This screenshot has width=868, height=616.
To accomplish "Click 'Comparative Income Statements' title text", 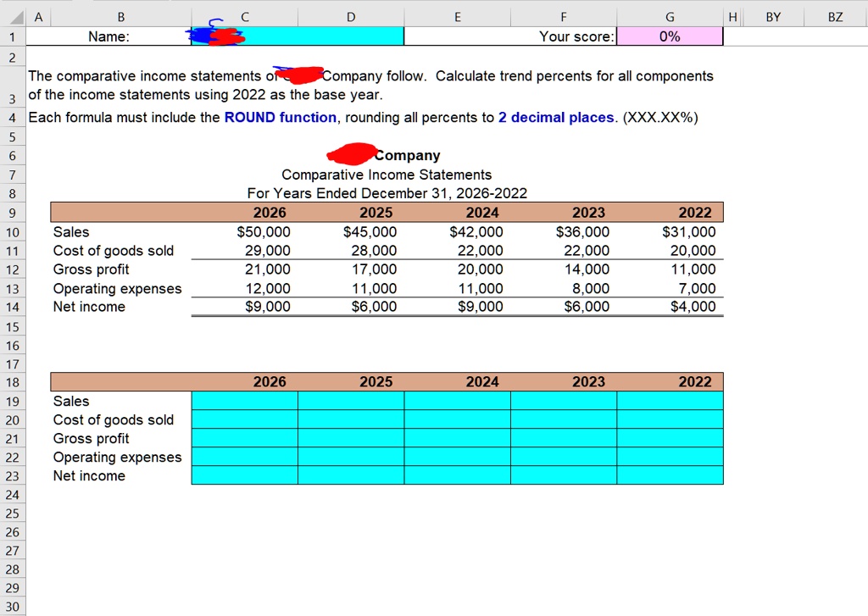I will point(387,175).
